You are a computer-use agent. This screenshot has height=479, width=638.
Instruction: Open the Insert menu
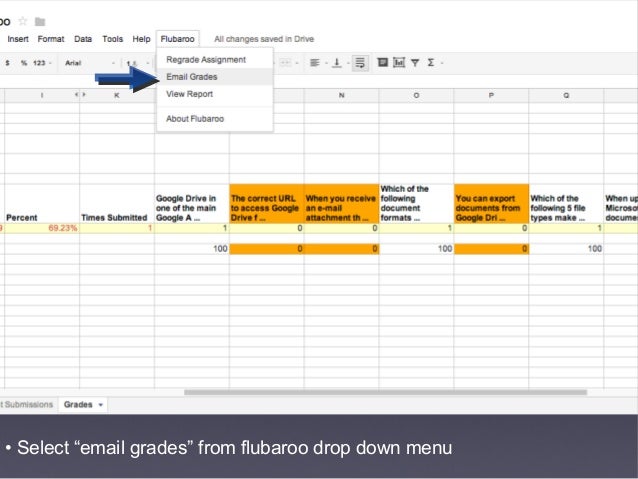pos(18,39)
